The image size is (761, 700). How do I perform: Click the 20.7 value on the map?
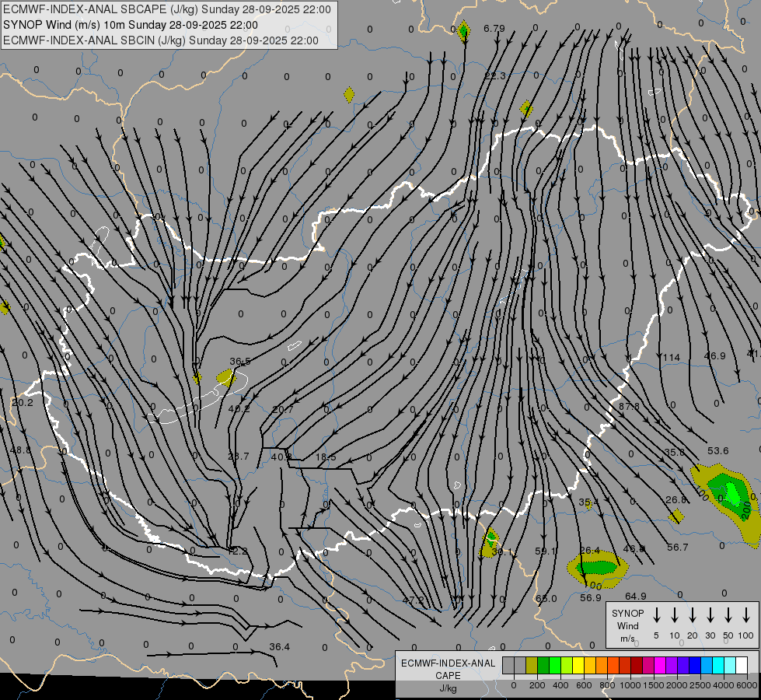coord(282,410)
